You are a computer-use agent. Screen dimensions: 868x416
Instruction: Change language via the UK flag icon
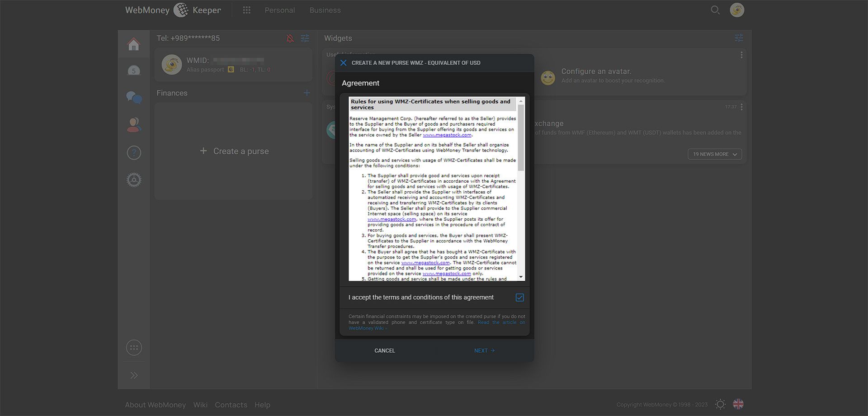pos(738,404)
